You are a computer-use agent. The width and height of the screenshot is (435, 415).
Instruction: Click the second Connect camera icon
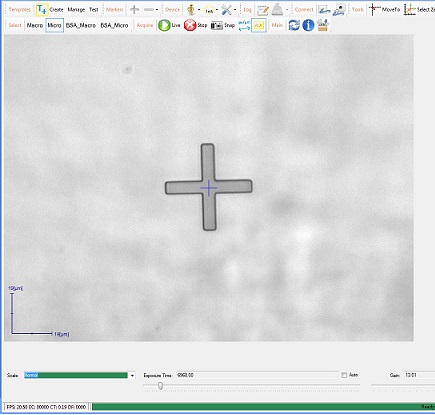339,10
